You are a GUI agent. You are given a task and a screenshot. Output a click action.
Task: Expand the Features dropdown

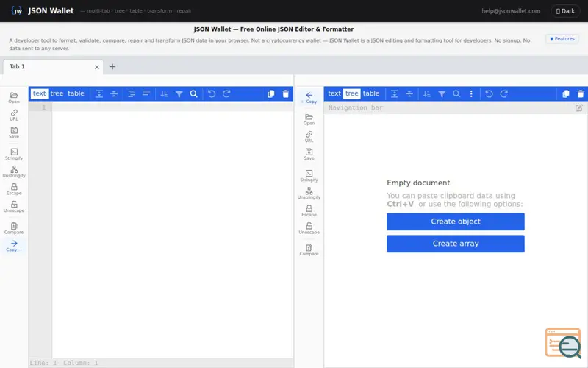(x=562, y=39)
